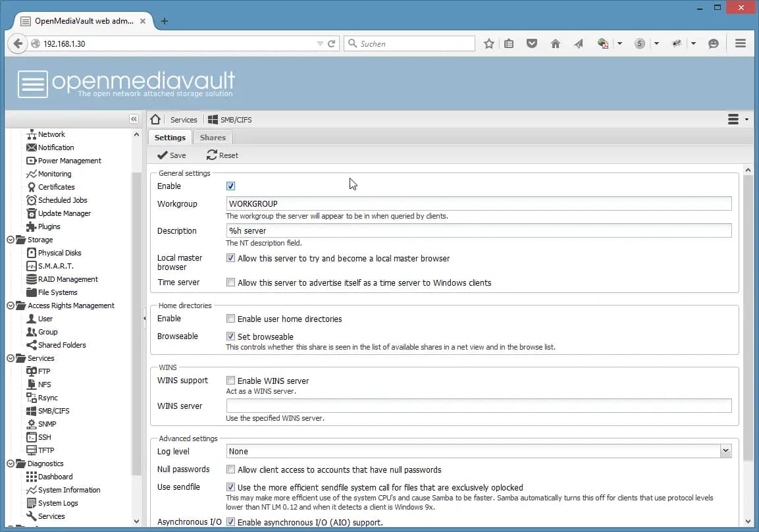Open Network settings in sidebar

[45, 134]
